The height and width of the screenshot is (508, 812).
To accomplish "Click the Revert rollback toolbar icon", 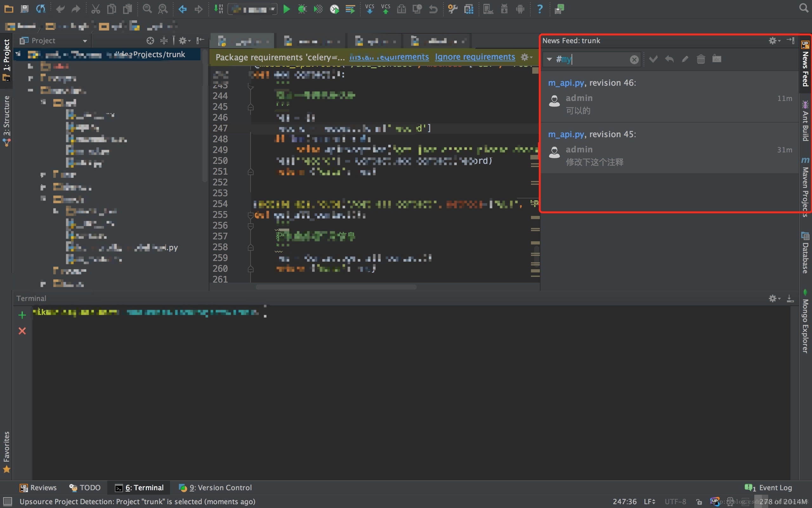I will pyautogui.click(x=433, y=9).
